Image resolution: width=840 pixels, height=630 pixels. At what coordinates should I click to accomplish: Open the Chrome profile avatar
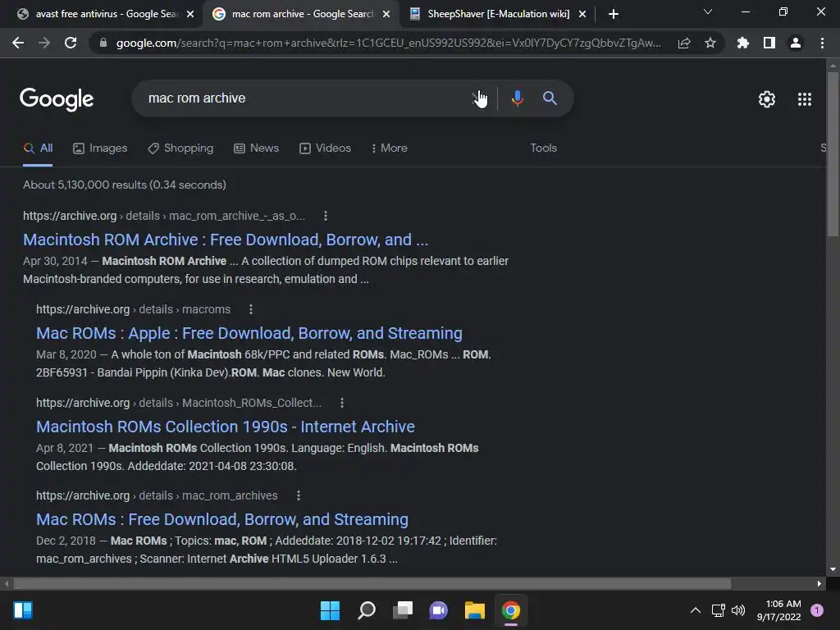(x=796, y=43)
